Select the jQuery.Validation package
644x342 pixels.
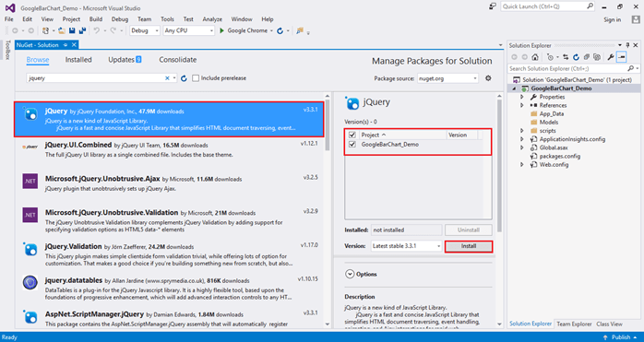click(169, 254)
